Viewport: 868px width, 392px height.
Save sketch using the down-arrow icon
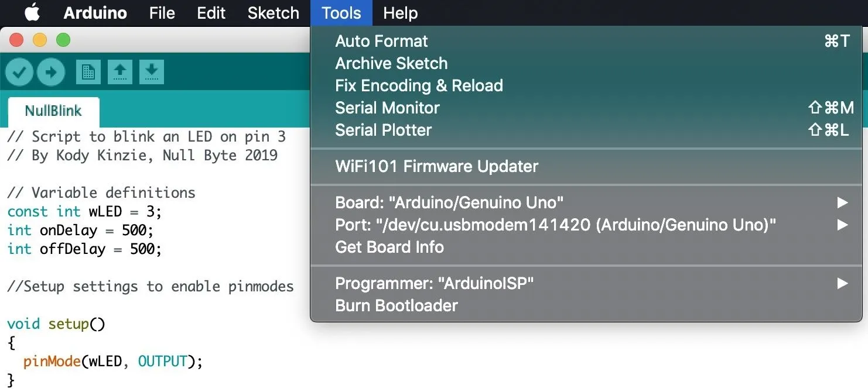pos(151,72)
